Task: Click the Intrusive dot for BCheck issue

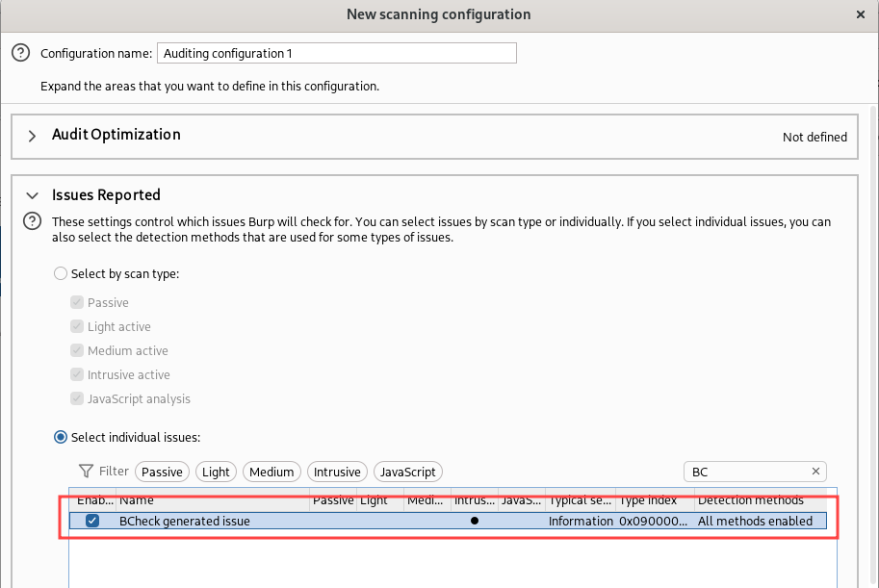Action: [x=475, y=521]
